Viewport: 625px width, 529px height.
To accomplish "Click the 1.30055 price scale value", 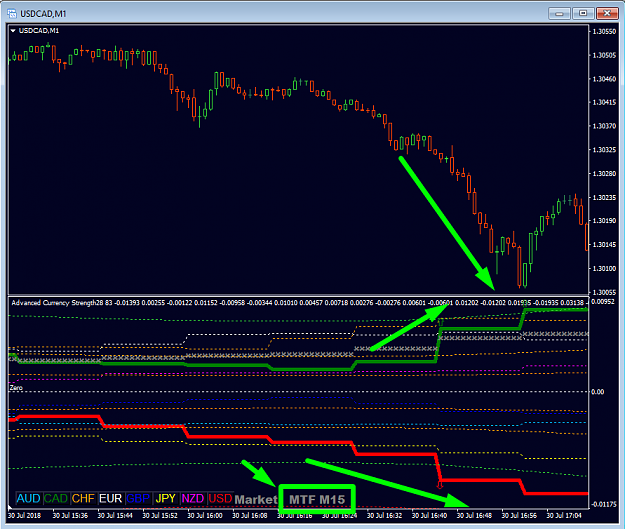I will point(604,292).
